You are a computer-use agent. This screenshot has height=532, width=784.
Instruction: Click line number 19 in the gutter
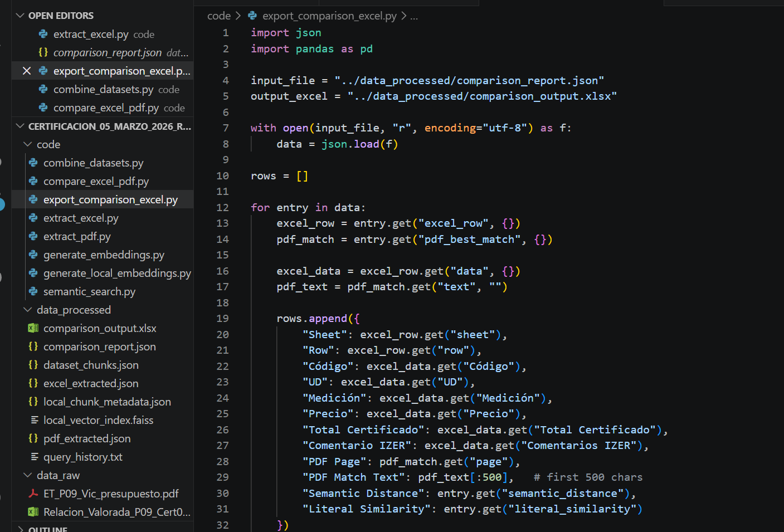(222, 318)
